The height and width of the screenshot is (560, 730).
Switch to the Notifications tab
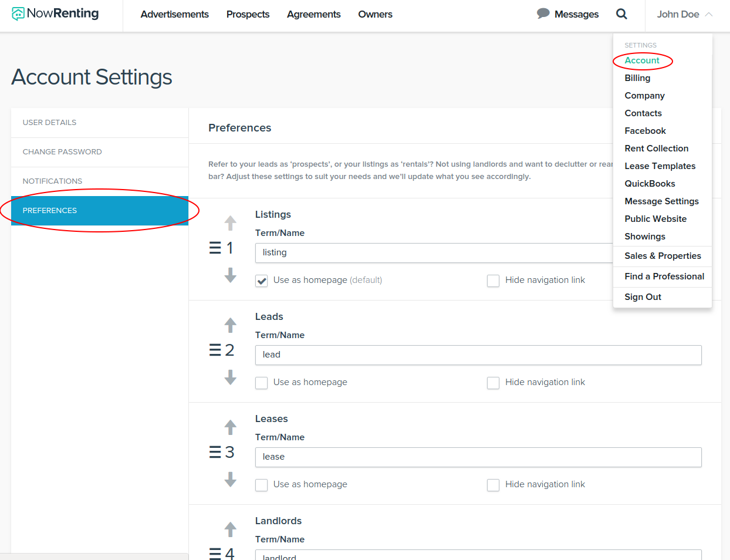tap(100, 181)
